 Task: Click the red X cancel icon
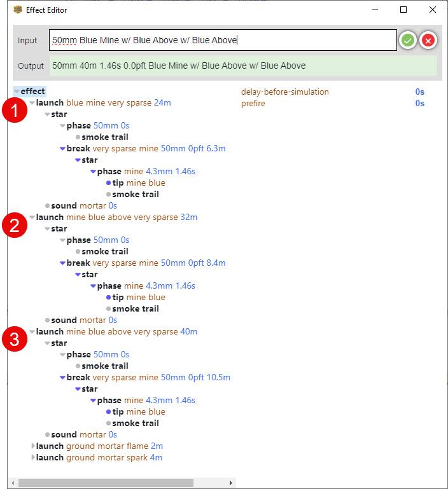pos(428,41)
